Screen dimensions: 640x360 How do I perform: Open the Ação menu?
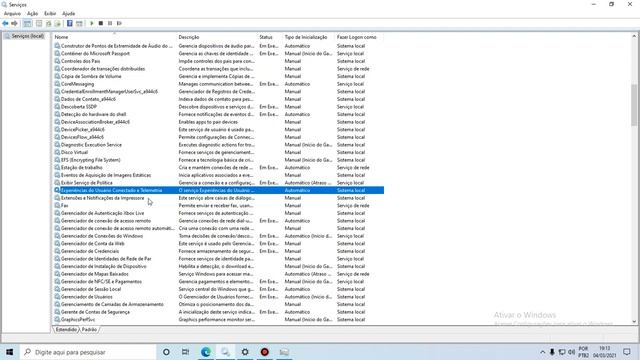33,13
